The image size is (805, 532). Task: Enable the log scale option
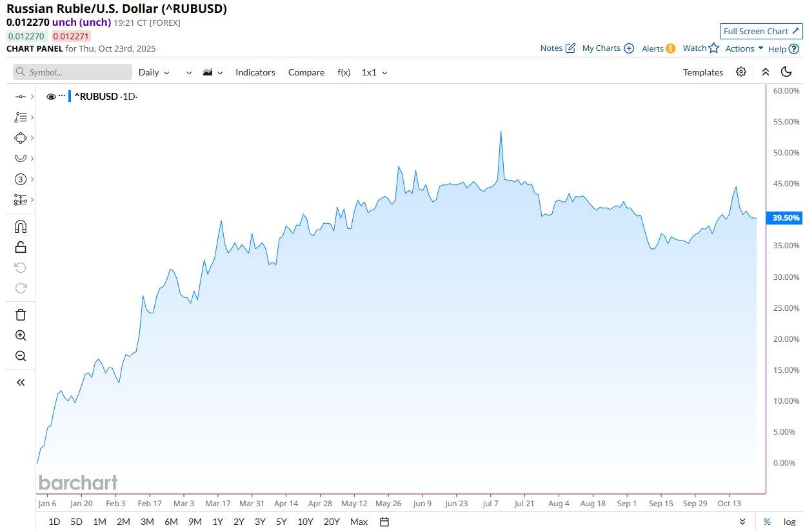(x=789, y=522)
